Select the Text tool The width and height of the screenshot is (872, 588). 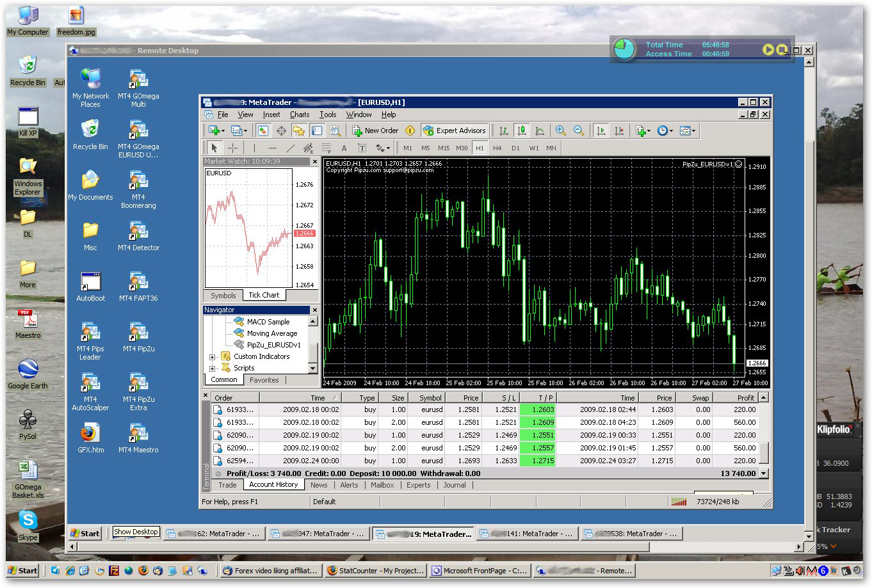pyautogui.click(x=344, y=148)
